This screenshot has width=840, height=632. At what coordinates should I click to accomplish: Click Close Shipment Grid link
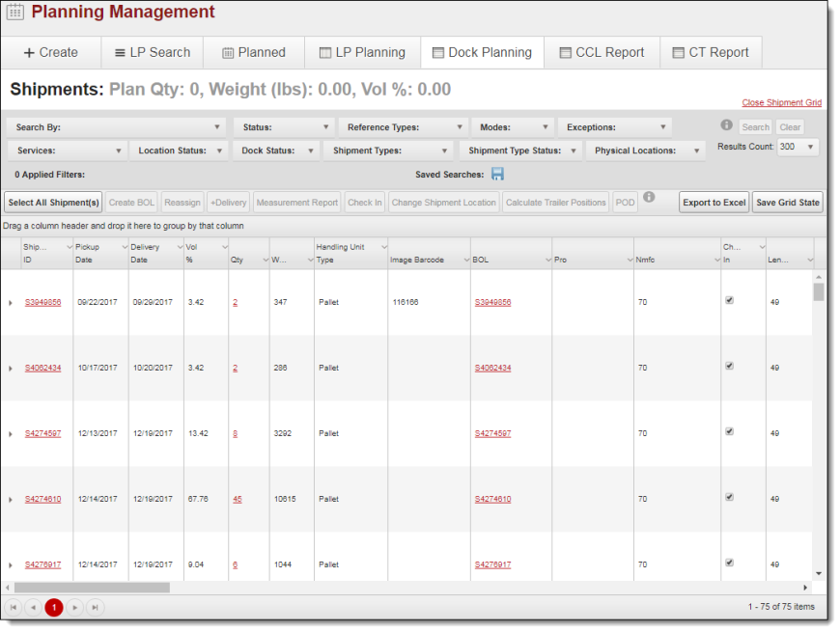pos(781,102)
